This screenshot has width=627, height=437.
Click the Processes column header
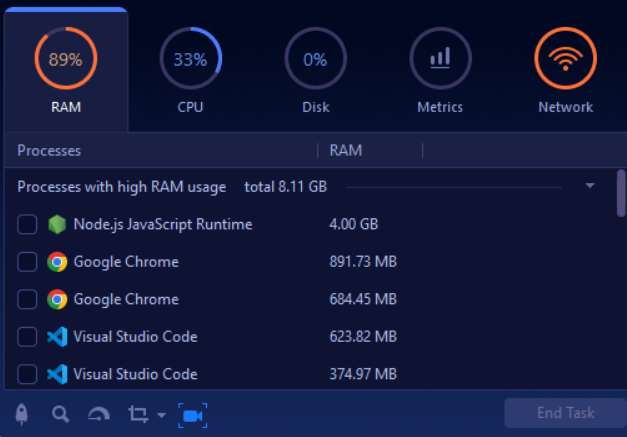[50, 151]
